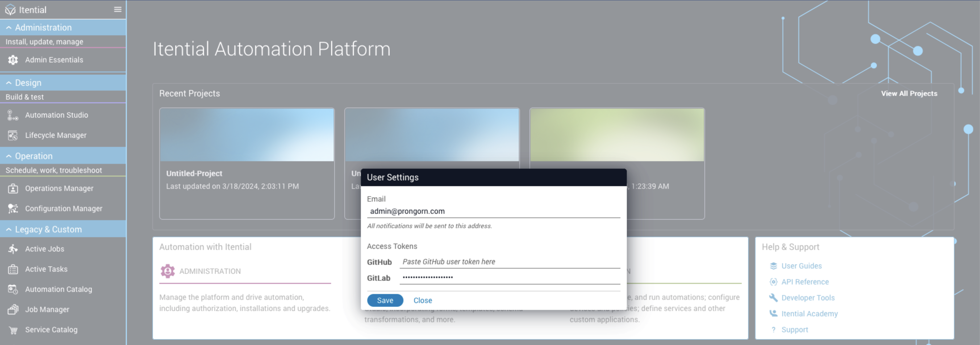Close the User Settings dialog
Image resolution: width=980 pixels, height=345 pixels.
pos(422,300)
